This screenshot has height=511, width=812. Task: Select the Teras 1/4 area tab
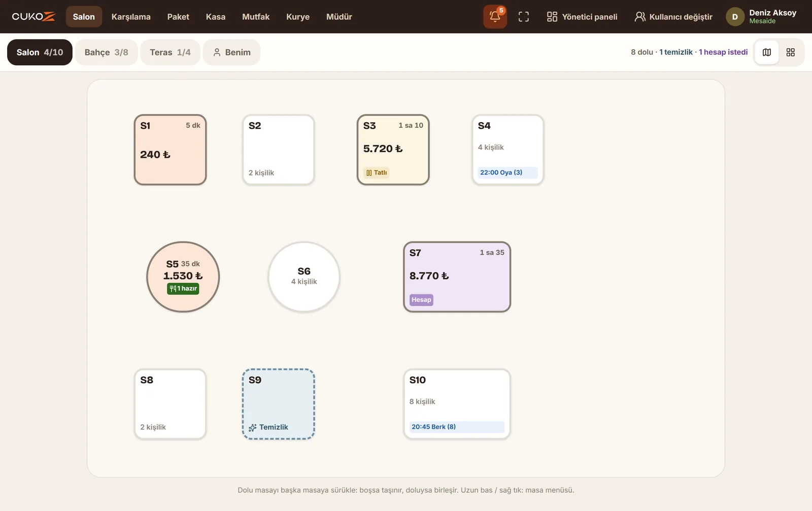[x=170, y=52]
